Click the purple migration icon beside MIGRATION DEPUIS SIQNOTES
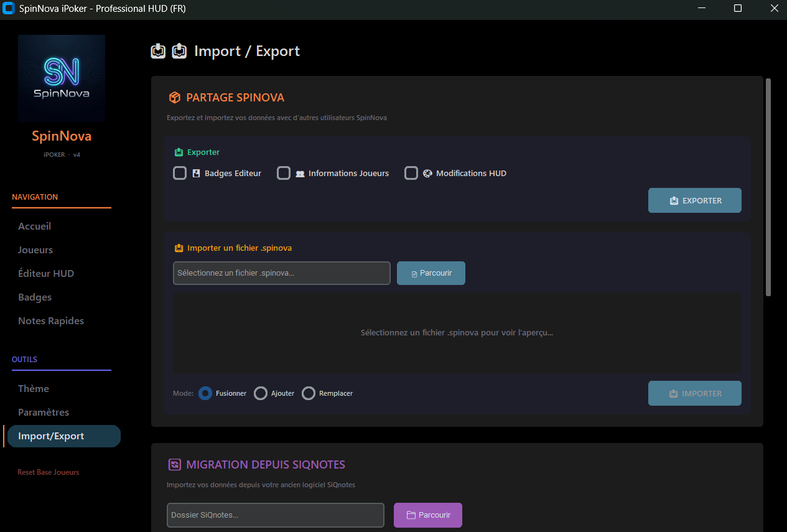The width and height of the screenshot is (787, 532). pyautogui.click(x=174, y=465)
